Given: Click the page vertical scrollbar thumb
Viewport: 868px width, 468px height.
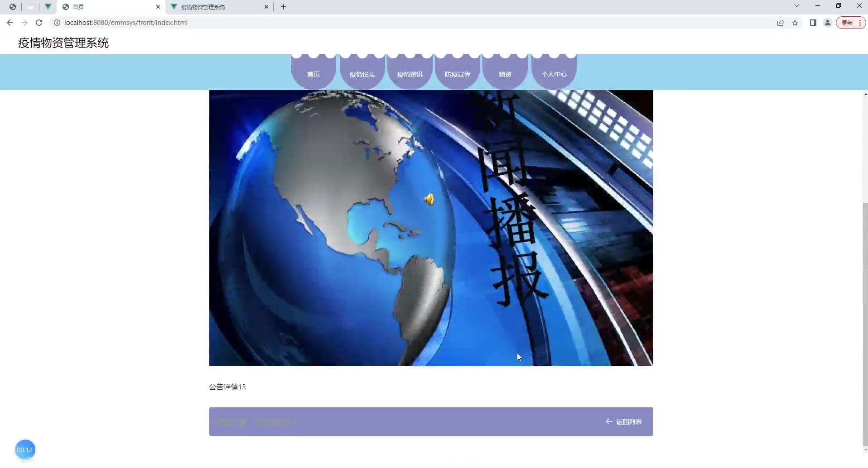Looking at the screenshot, I should click(x=865, y=324).
